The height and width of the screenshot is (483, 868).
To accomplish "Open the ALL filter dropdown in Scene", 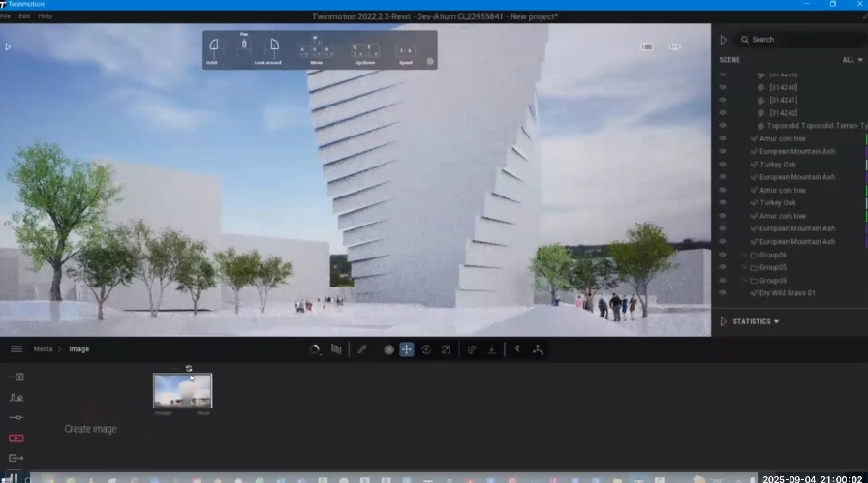I will [852, 60].
